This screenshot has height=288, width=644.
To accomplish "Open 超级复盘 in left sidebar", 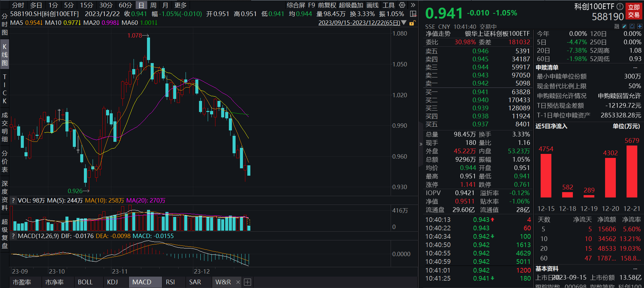I will [x=5, y=234].
